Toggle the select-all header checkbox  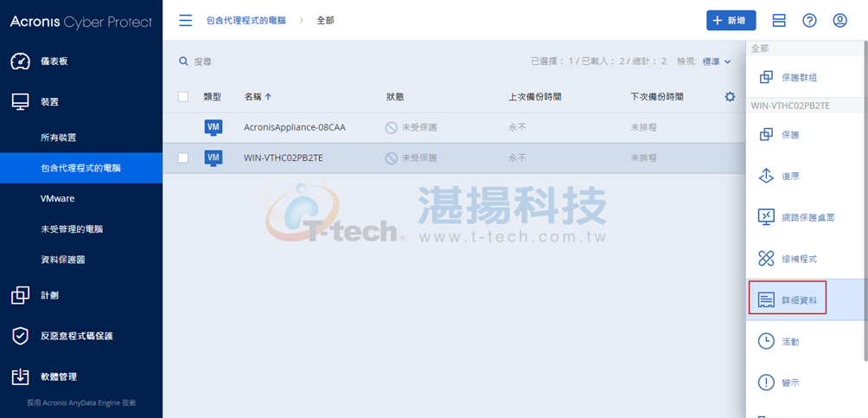(x=183, y=97)
